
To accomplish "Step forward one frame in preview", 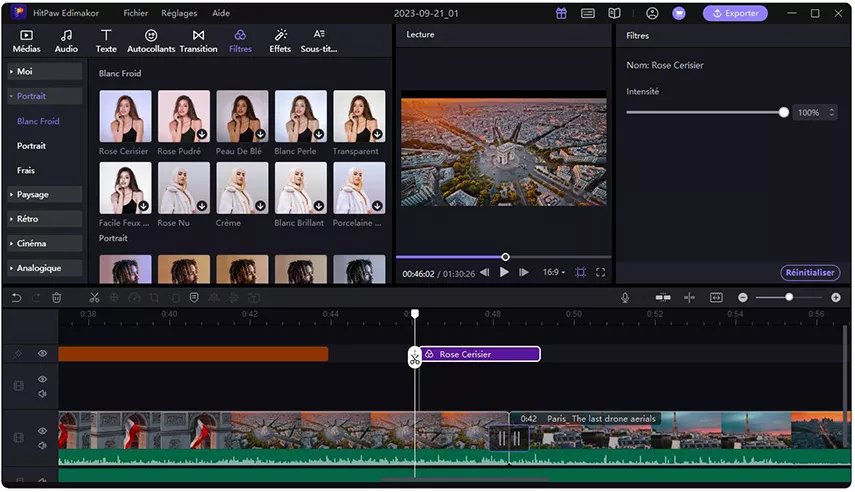I will pyautogui.click(x=523, y=272).
